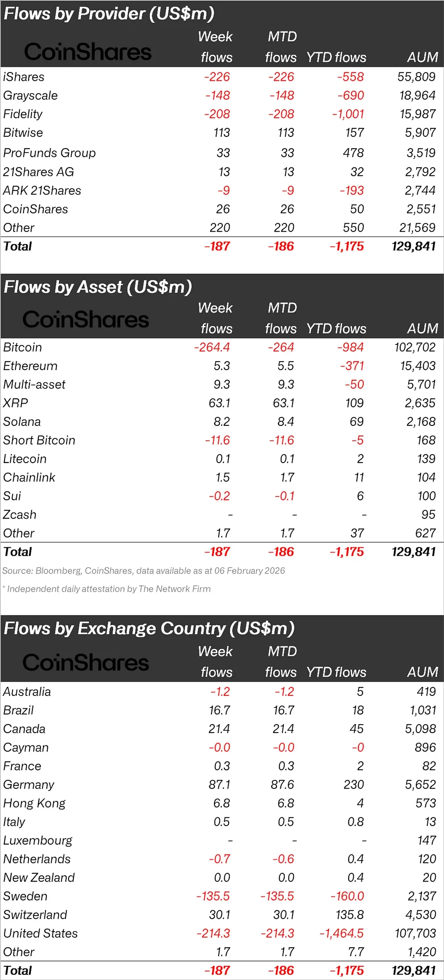The image size is (444, 980).
Task: Click the Bitcoin week flows value -264.4
Action: coord(212,347)
